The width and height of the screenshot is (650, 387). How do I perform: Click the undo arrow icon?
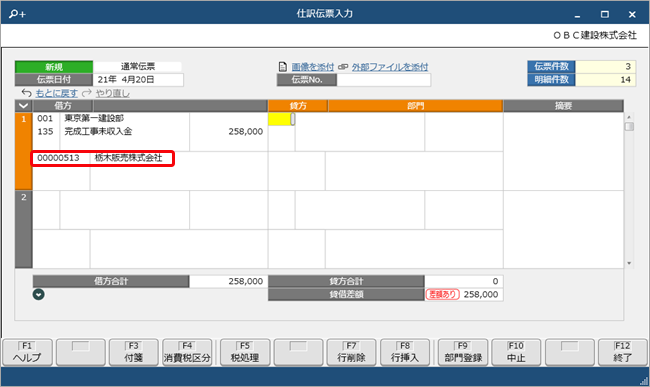pyautogui.click(x=27, y=93)
